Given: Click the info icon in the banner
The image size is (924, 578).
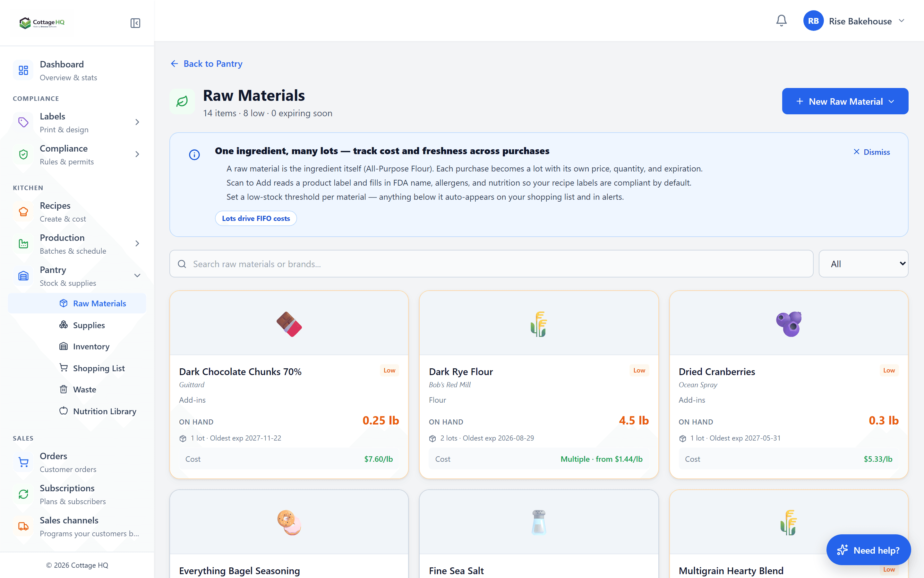Looking at the screenshot, I should [194, 155].
